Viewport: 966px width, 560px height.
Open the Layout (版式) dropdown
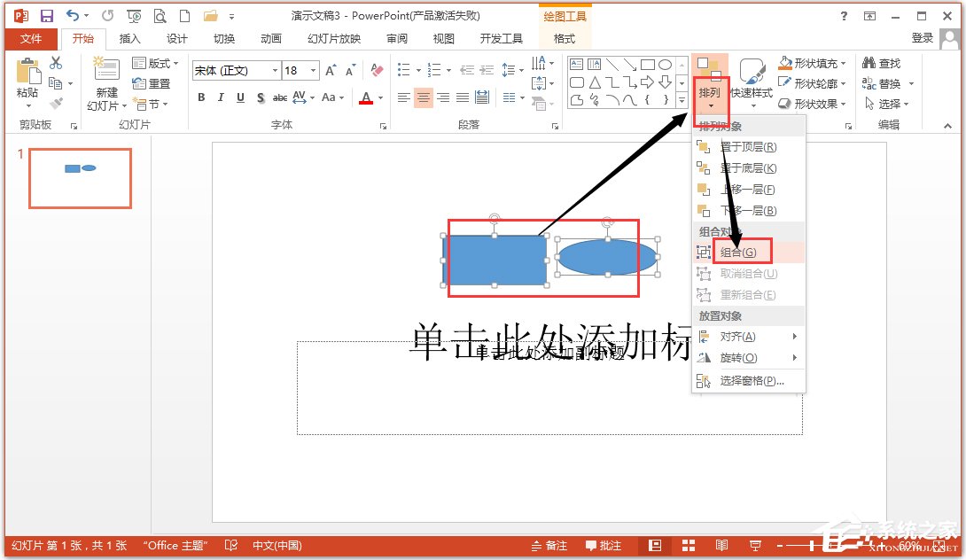click(155, 63)
